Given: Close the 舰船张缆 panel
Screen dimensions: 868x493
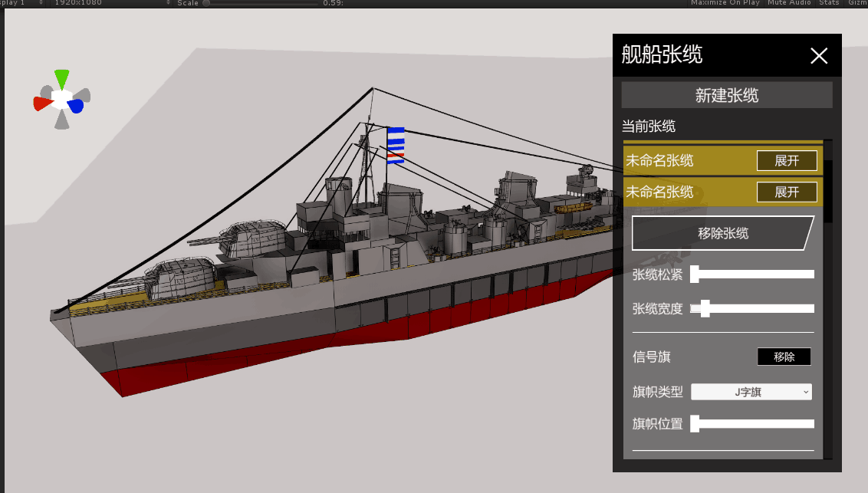Looking at the screenshot, I should pos(819,55).
